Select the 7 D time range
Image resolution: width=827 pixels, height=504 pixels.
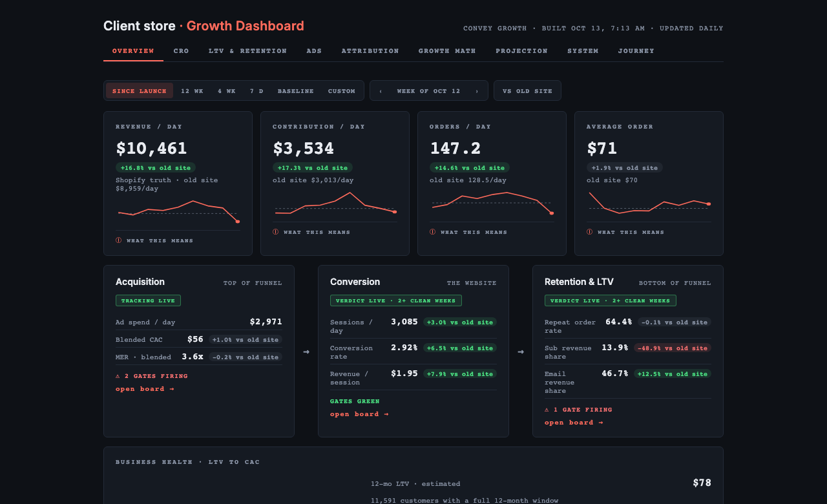256,91
